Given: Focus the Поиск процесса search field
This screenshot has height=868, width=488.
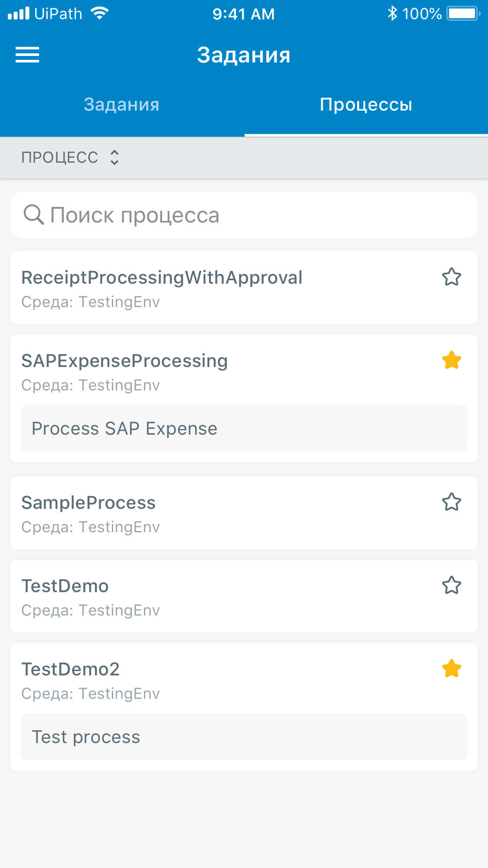Looking at the screenshot, I should (x=244, y=215).
